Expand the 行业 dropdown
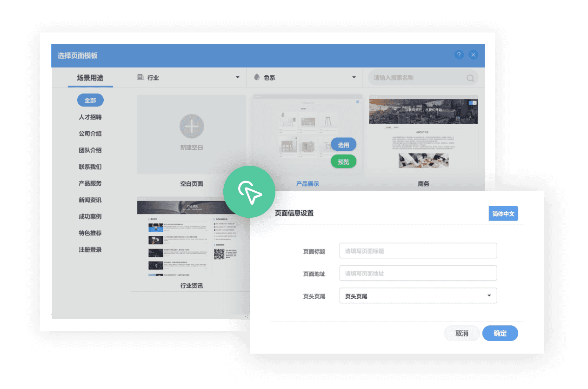 pos(237,77)
